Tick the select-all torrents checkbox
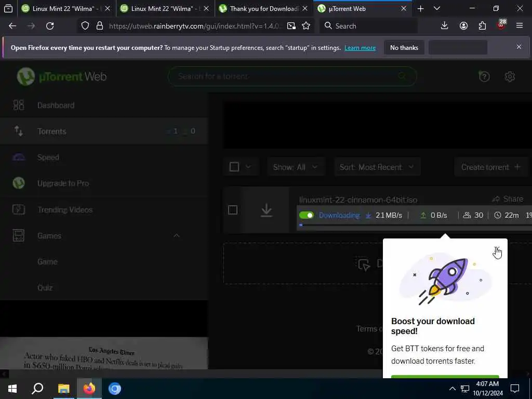The width and height of the screenshot is (532, 399). (x=234, y=167)
